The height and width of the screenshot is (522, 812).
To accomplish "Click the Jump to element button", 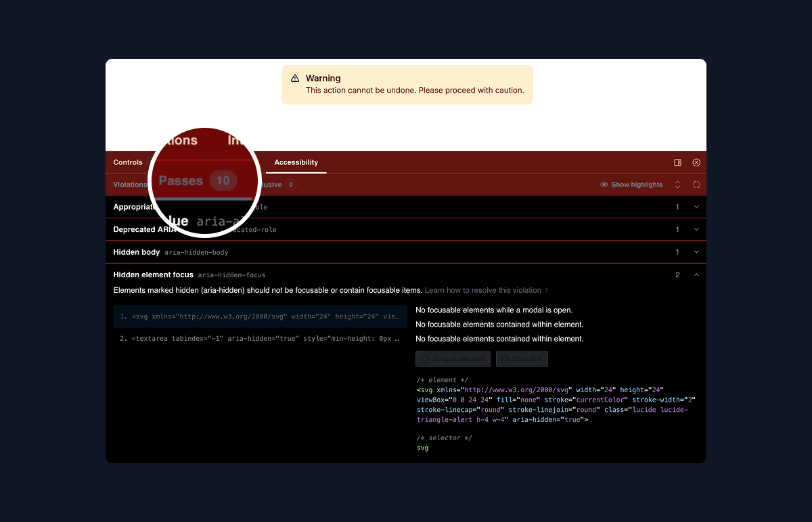I will pos(453,358).
